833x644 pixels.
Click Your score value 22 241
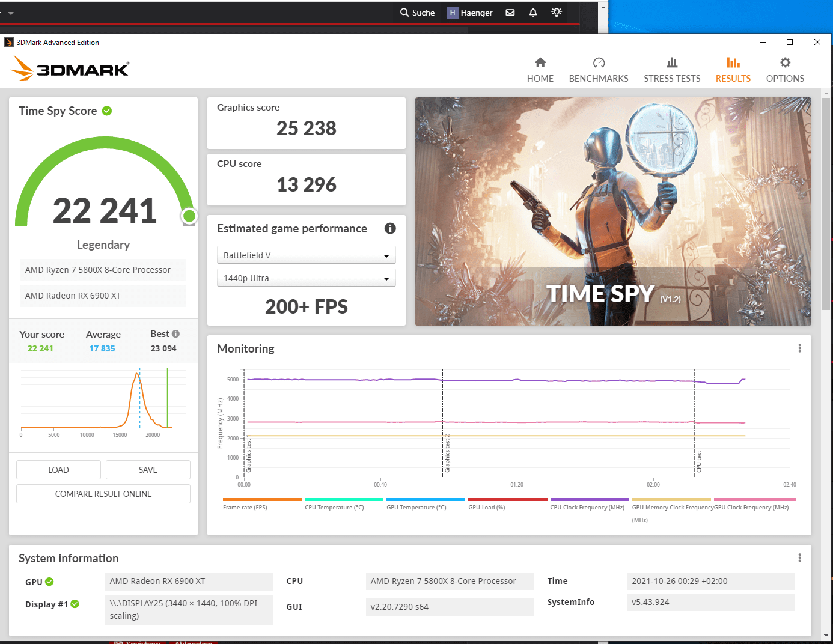(40, 348)
